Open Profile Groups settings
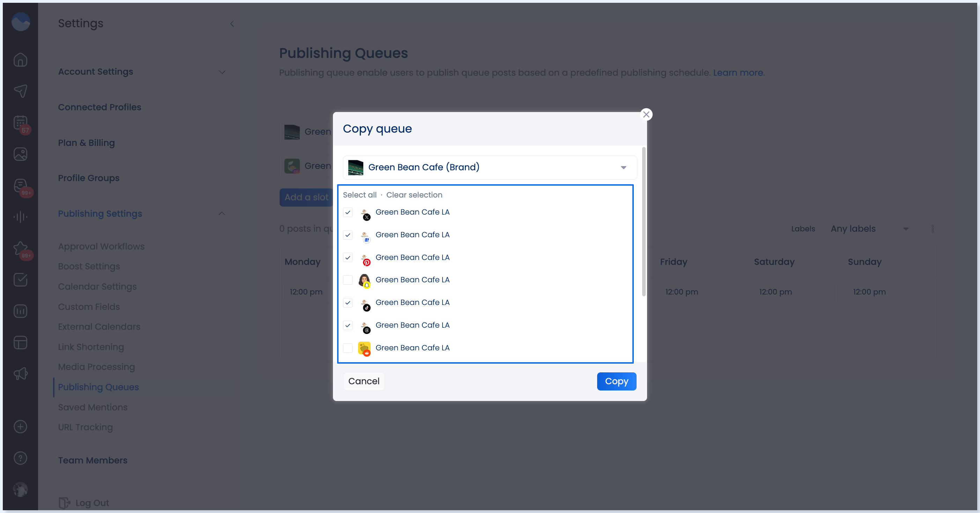Screen dimensions: 980x513 tap(89, 178)
